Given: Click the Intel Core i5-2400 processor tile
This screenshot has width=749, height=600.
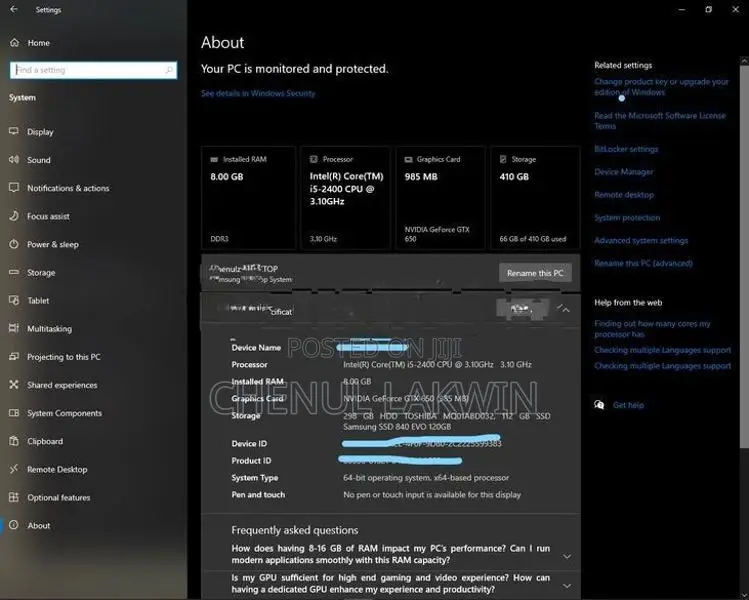Looking at the screenshot, I should pyautogui.click(x=345, y=198).
